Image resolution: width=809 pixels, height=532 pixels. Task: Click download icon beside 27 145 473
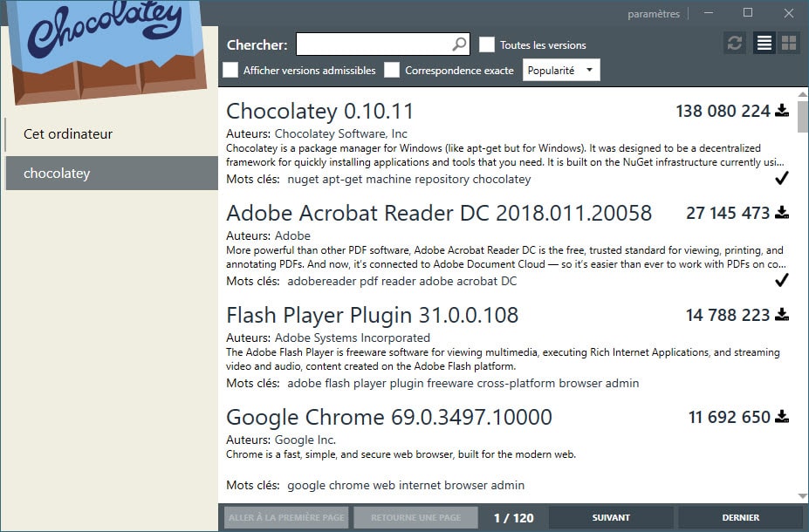click(782, 213)
